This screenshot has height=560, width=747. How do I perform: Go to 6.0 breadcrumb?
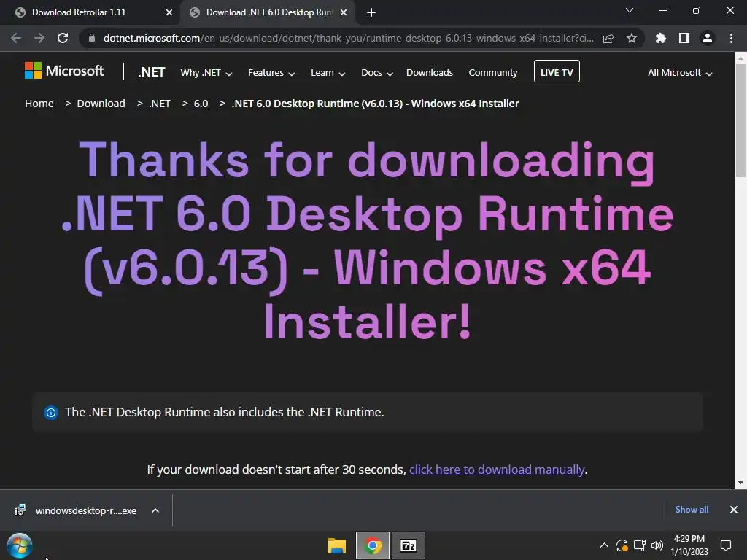click(201, 104)
